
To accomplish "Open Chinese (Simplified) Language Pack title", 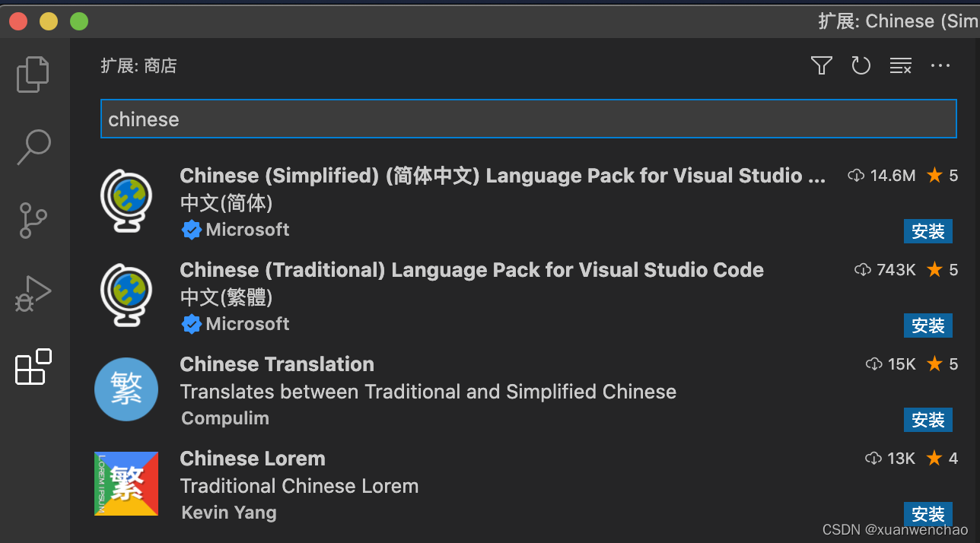I will pos(503,176).
